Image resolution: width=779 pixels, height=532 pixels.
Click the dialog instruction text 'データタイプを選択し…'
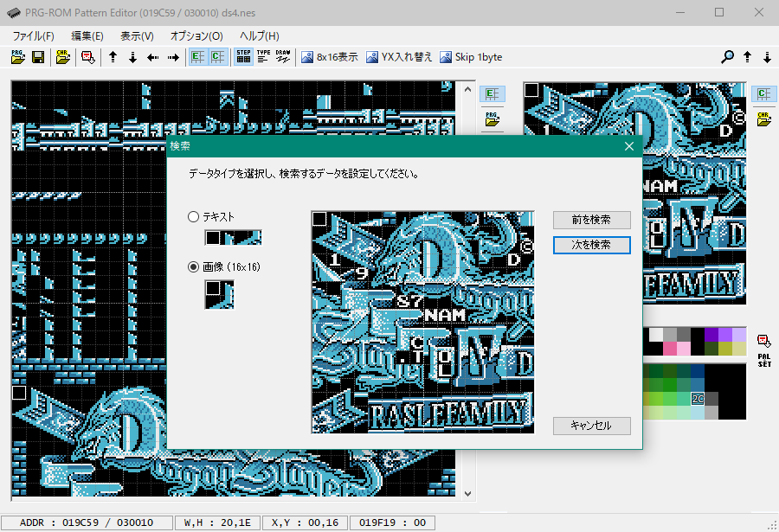304,174
